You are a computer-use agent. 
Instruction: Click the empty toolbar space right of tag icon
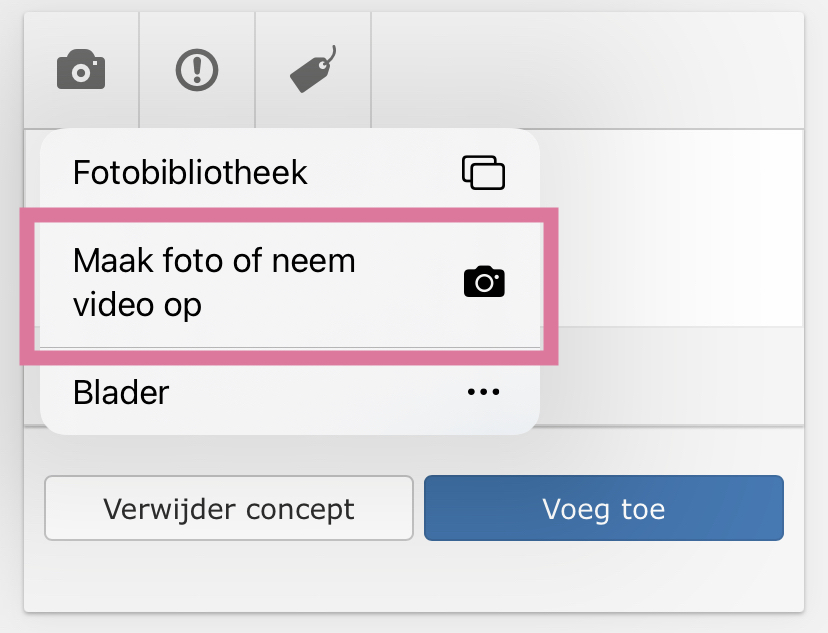tap(587, 70)
